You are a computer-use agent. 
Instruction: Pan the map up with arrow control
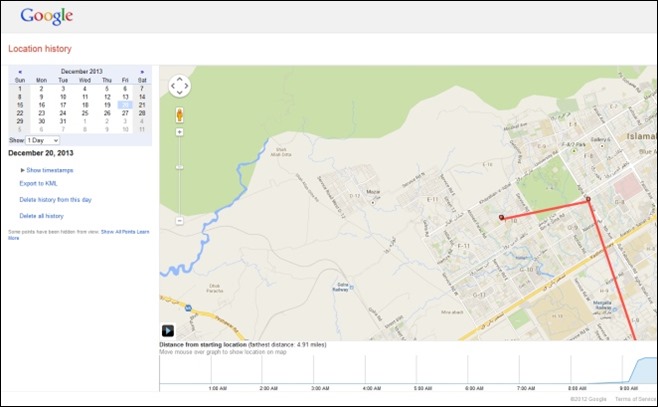pos(180,78)
